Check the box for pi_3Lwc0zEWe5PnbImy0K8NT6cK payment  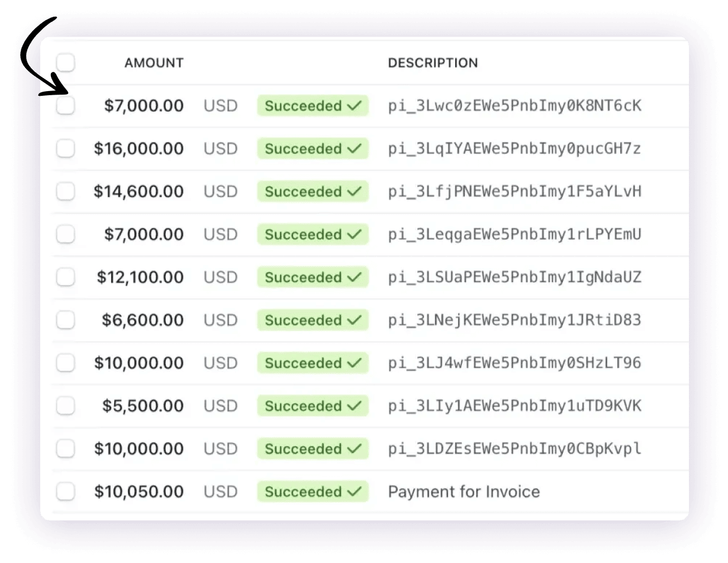tap(66, 106)
